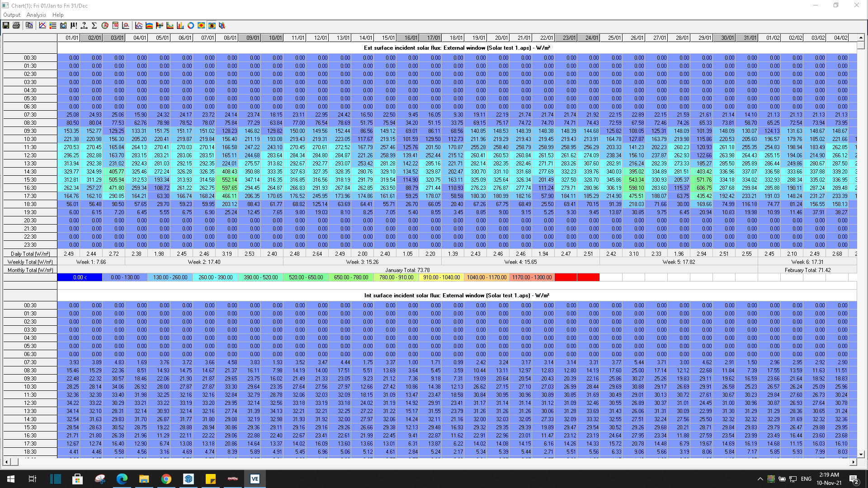
Task: Click the camera snapshot toolbar icon
Action: (x=63, y=25)
